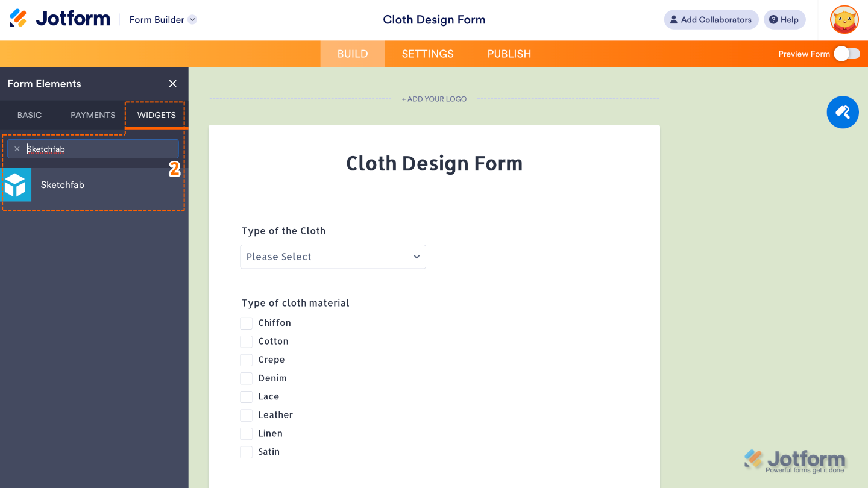Open the Please Select cloth type dropdown

point(333,257)
